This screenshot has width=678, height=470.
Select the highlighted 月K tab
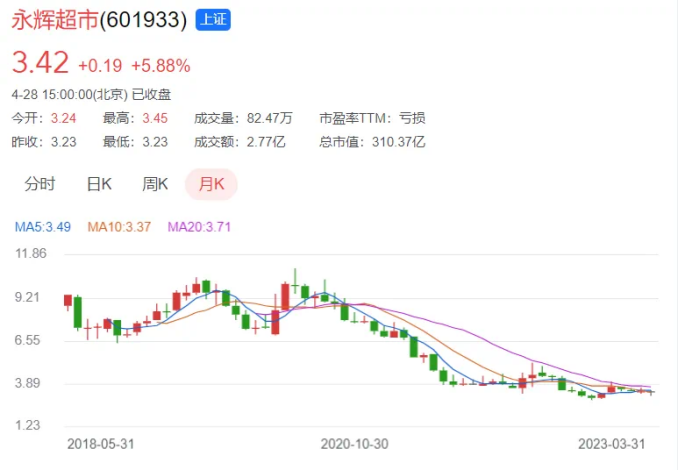(211, 184)
